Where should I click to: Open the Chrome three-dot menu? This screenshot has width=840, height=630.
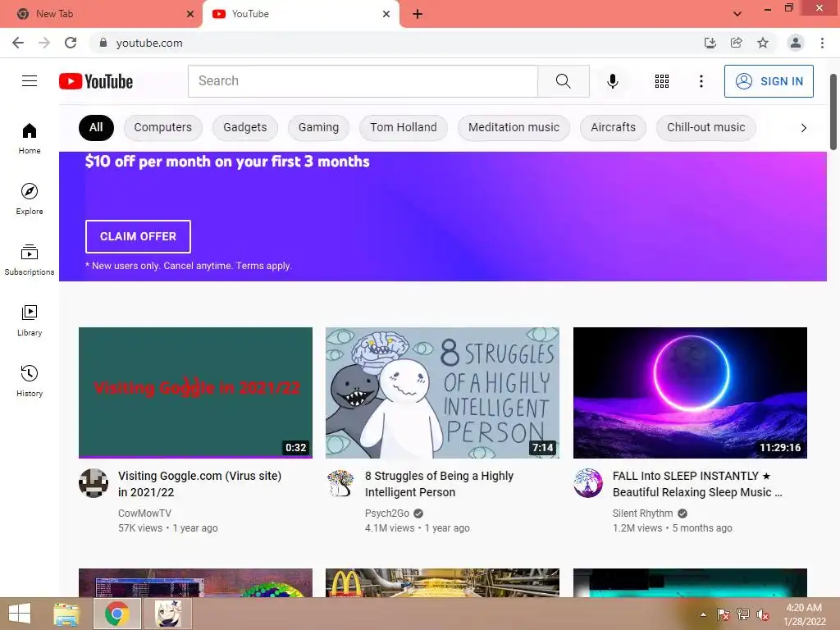[822, 43]
